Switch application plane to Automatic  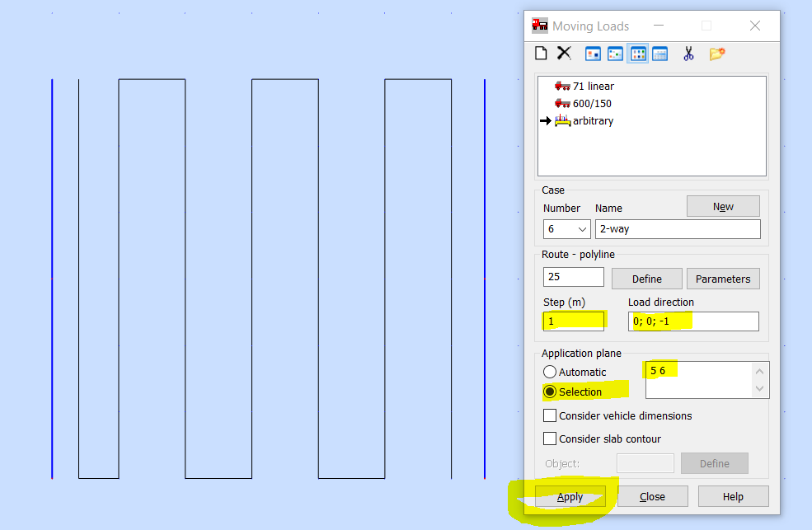click(550, 372)
